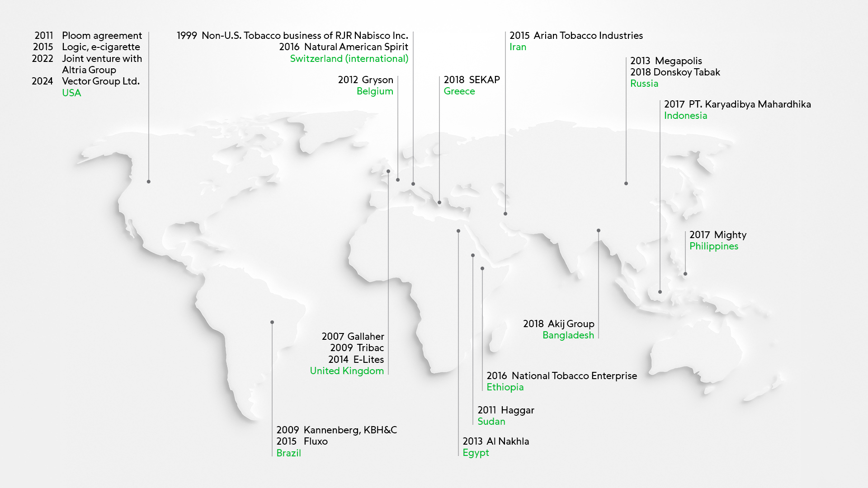This screenshot has width=868, height=488.
Task: Select the green 'Iran' label
Action: pos(518,47)
